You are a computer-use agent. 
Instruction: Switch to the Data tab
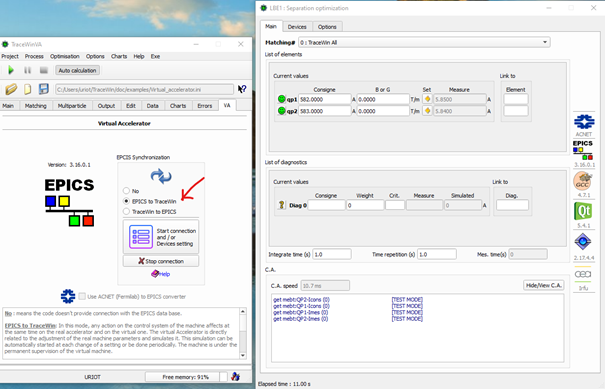(152, 106)
